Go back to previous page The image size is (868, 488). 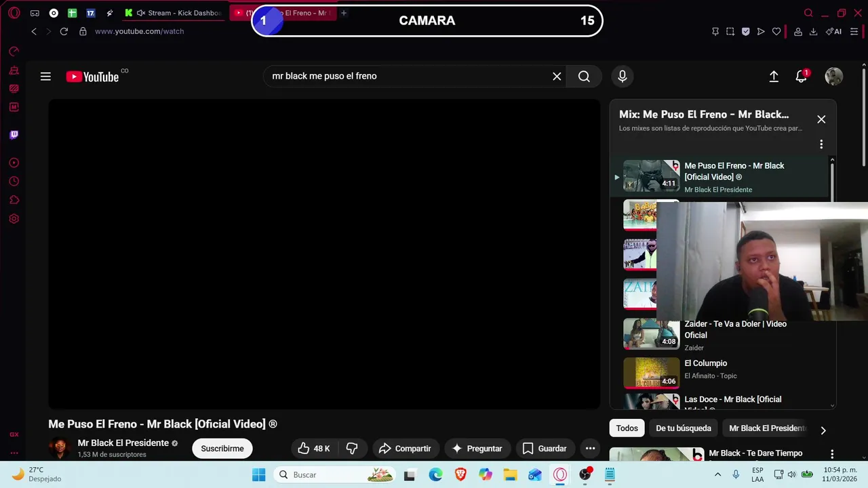point(34,31)
